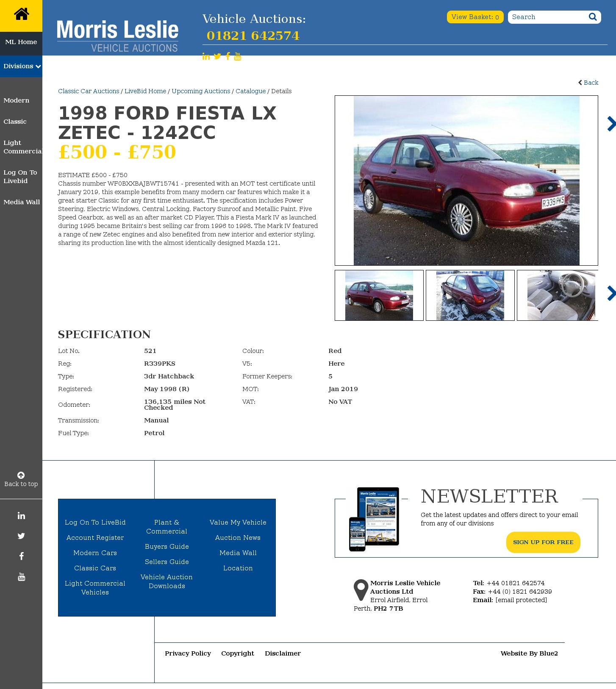Image resolution: width=616 pixels, height=689 pixels.
Task: Open YouTube icon in header
Action: click(x=238, y=56)
